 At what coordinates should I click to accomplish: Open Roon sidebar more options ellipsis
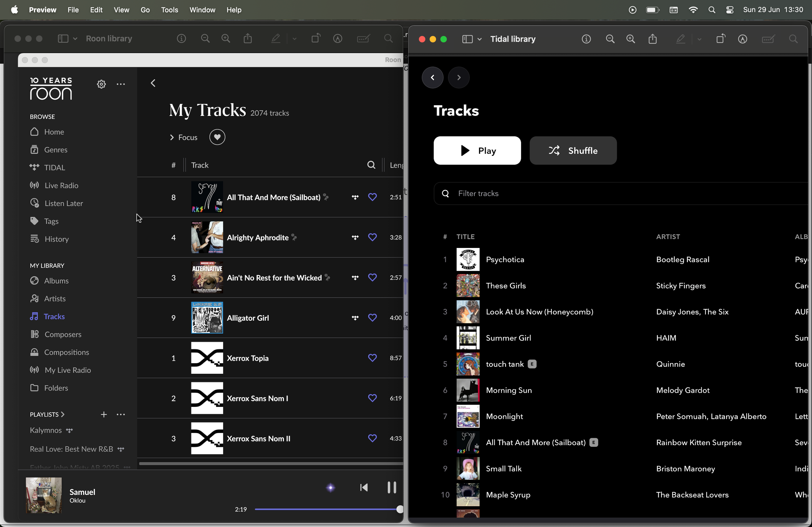pos(121,84)
